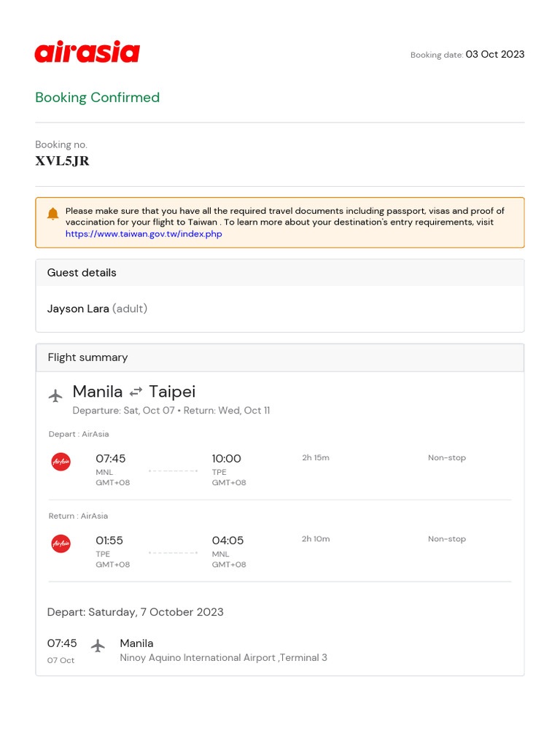Open the taiwan.gov.tw entry requirements link
The height and width of the screenshot is (747, 560).
pyautogui.click(x=144, y=234)
